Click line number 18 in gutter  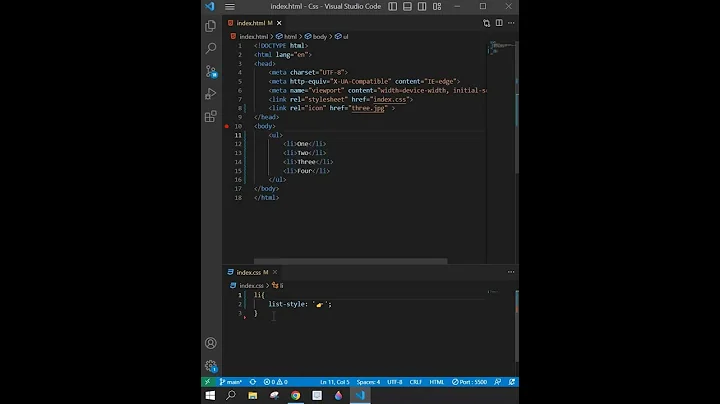(238, 198)
